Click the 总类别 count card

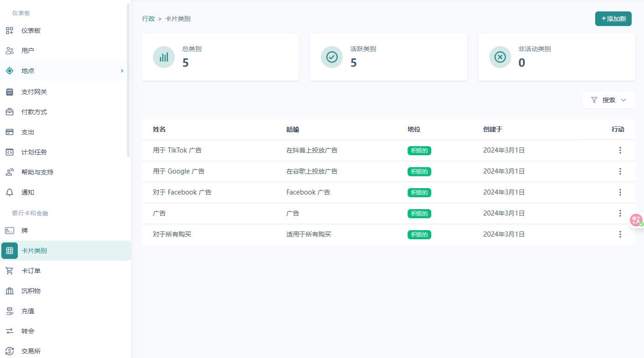[220, 57]
